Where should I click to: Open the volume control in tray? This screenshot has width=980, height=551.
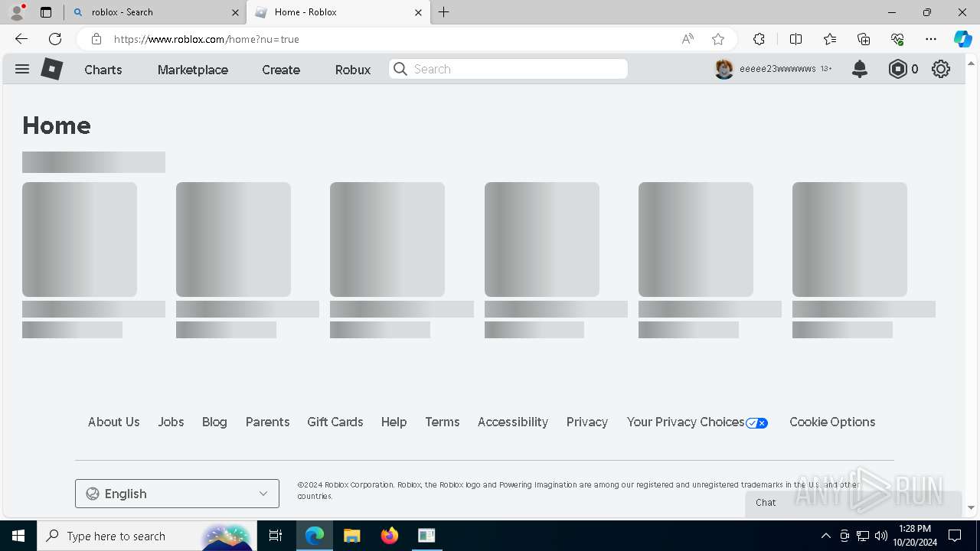tap(881, 536)
